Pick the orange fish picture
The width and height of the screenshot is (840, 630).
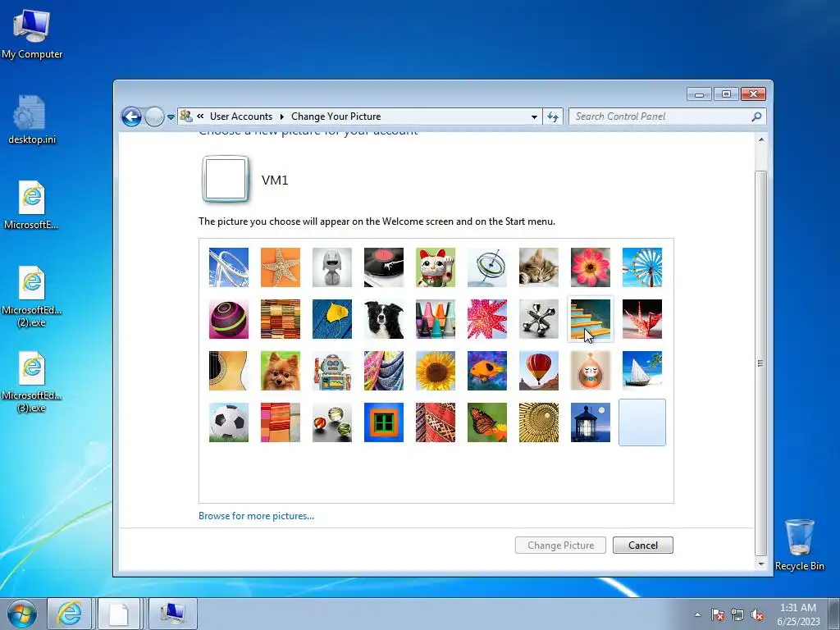click(x=487, y=371)
